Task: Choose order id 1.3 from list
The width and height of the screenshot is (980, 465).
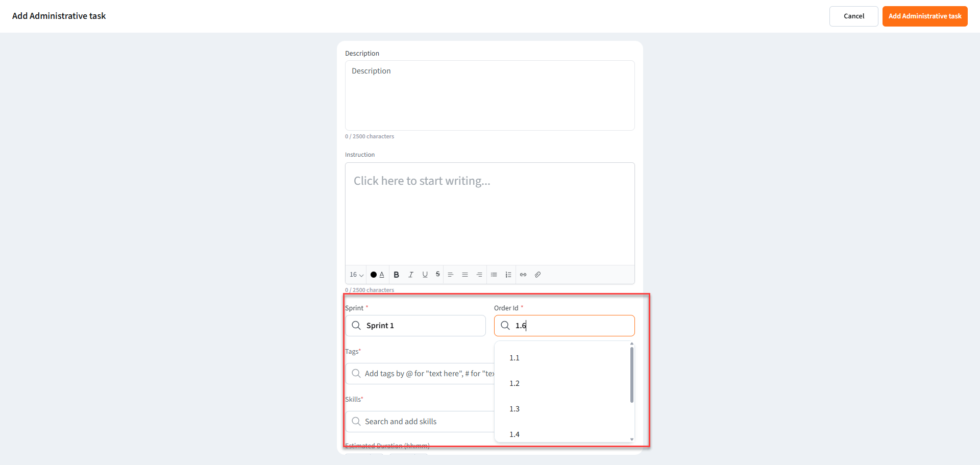Action: click(514, 409)
